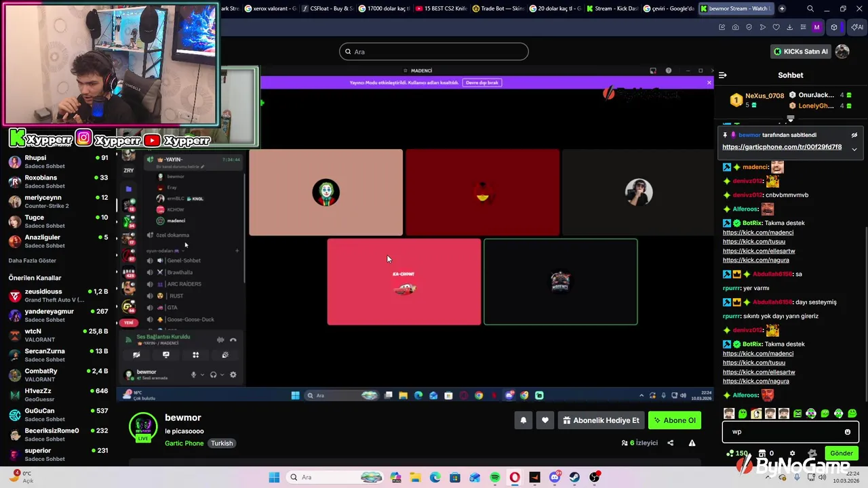868x488 pixels.
Task: Open emoji picker in chat input
Action: pos(848,432)
